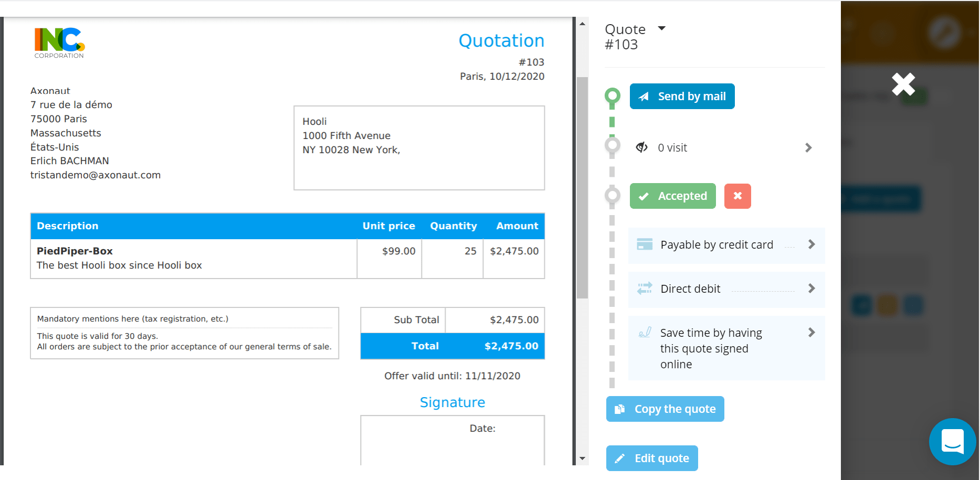The width and height of the screenshot is (980, 480).
Task: Click the Paris, 10/12/2020 date text
Action: [x=502, y=77]
